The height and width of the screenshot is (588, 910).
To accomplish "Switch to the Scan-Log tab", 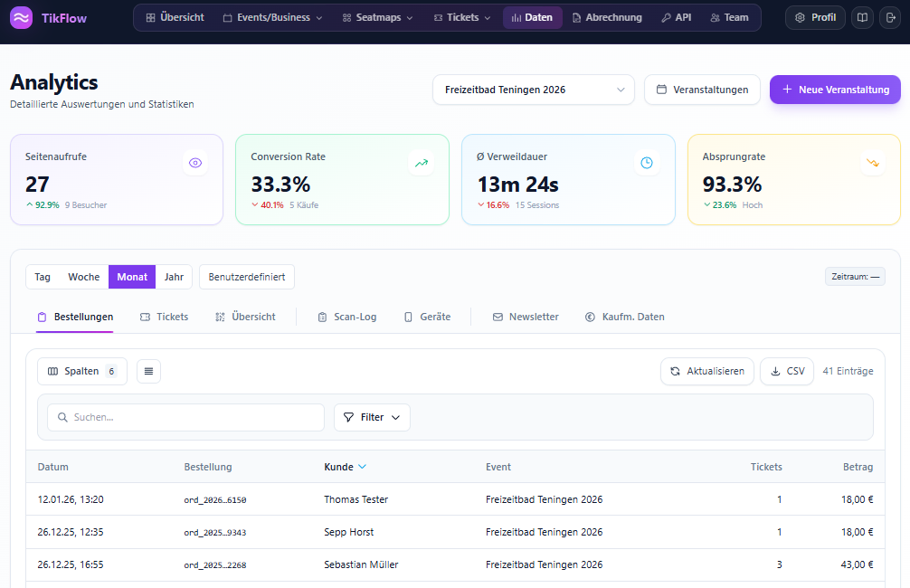I will (x=346, y=317).
